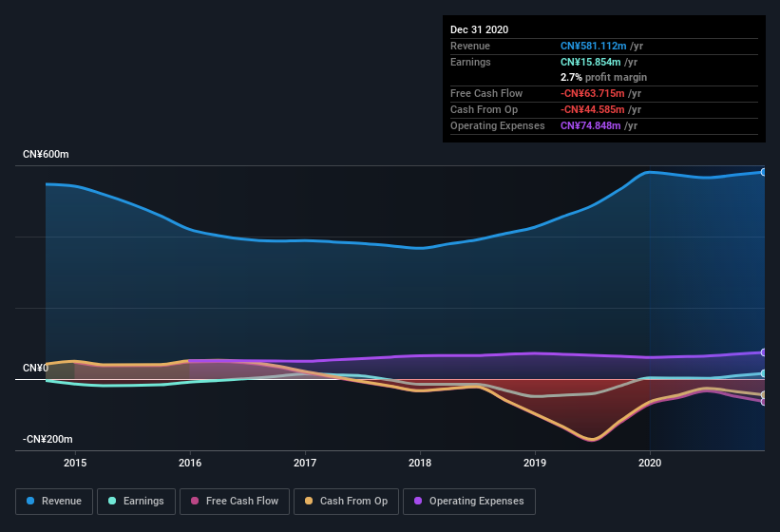Click the Operating Expenses purple endpoint marker

[x=764, y=352]
